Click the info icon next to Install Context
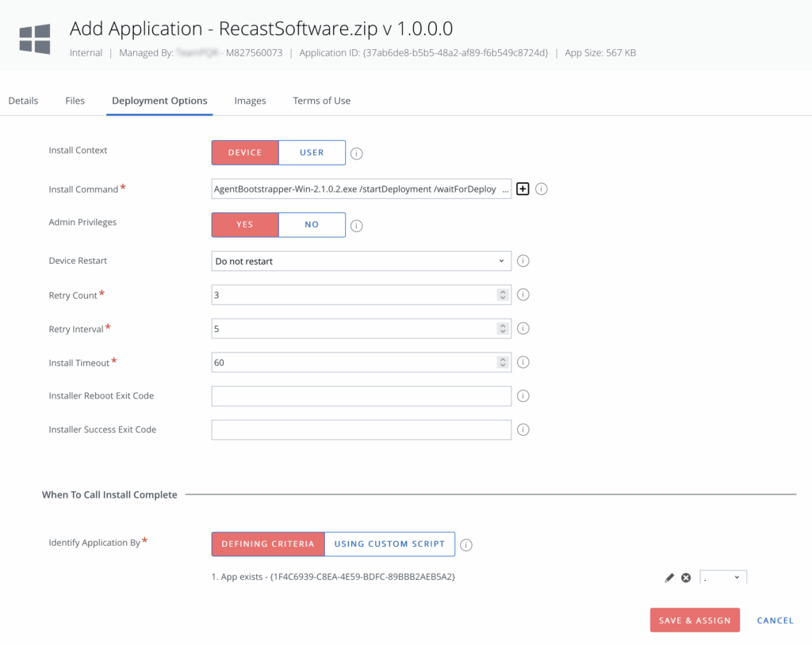Screen dimensions: 812x645 click(357, 153)
